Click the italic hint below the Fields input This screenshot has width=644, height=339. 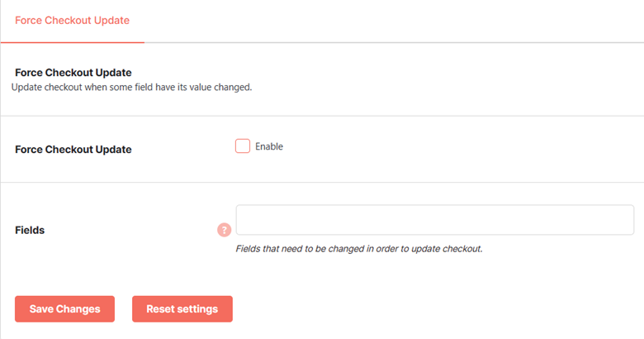[x=359, y=249]
